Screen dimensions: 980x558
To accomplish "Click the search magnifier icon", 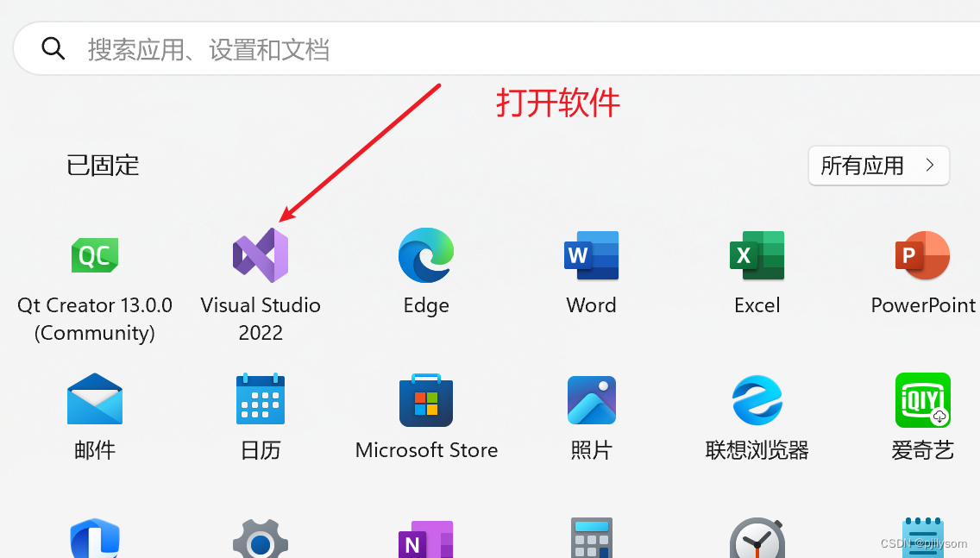I will pyautogui.click(x=53, y=48).
